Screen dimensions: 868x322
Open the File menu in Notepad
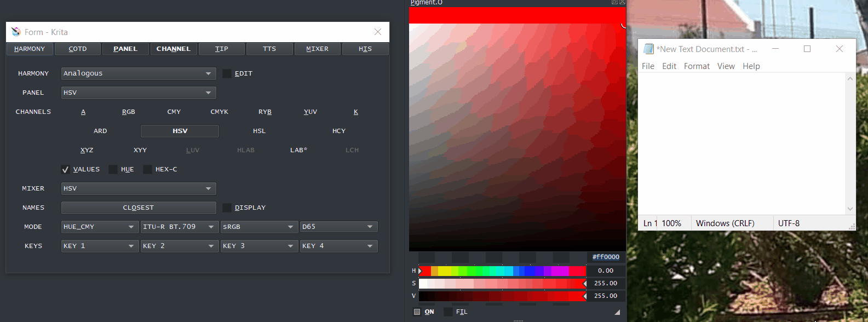pos(648,66)
